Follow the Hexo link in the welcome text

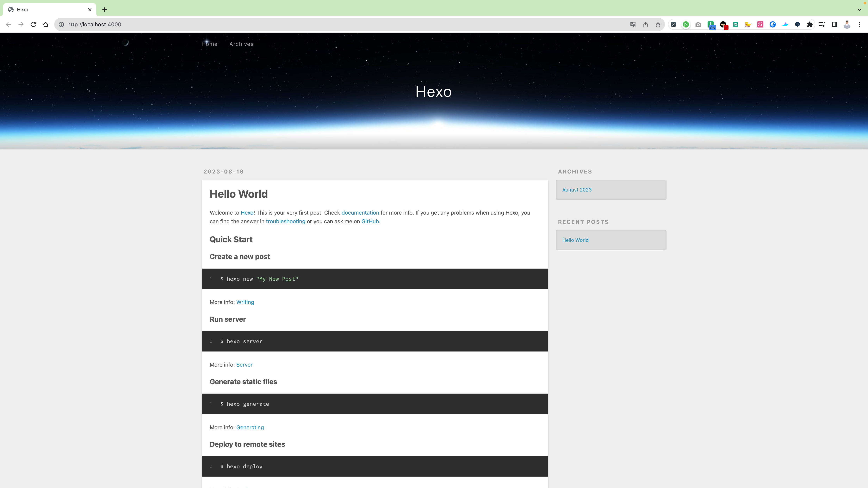click(247, 212)
